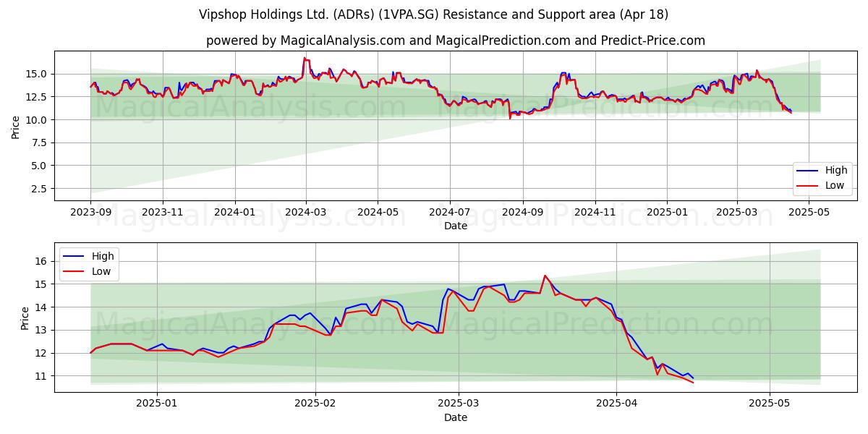Click the '2024-11' x-axis label
This screenshot has width=868, height=434.
click(x=595, y=213)
